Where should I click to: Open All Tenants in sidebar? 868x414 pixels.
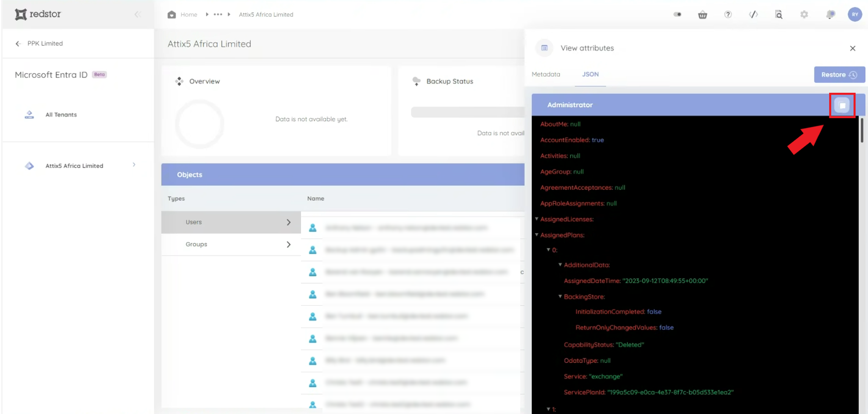click(61, 115)
